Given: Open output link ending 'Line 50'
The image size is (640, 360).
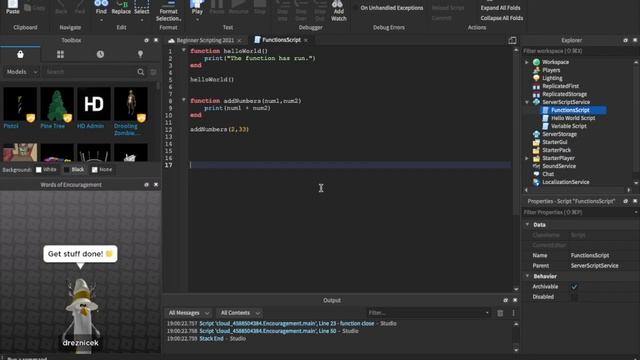Looking at the screenshot, I should click(x=268, y=331).
